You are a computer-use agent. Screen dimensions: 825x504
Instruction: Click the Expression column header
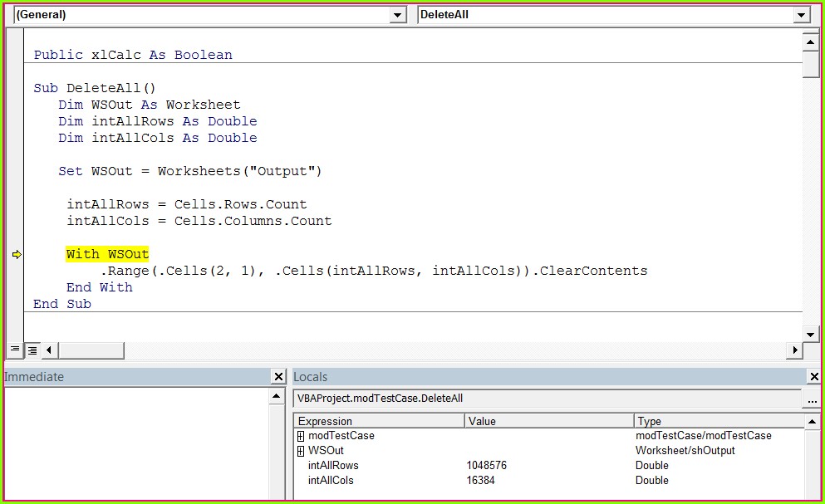pos(380,421)
